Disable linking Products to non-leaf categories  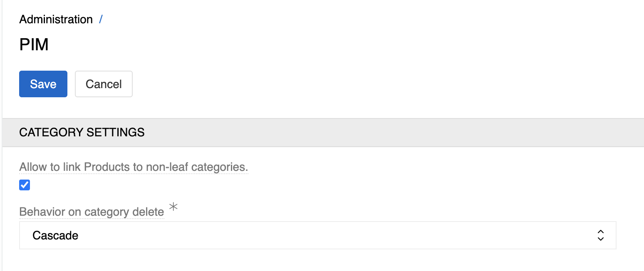25,185
